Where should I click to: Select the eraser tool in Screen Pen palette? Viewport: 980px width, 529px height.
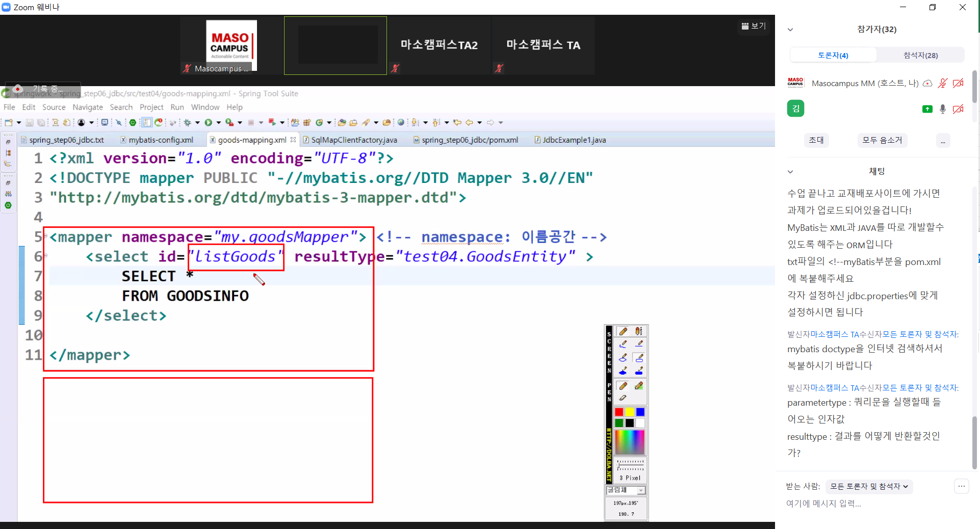click(x=623, y=398)
